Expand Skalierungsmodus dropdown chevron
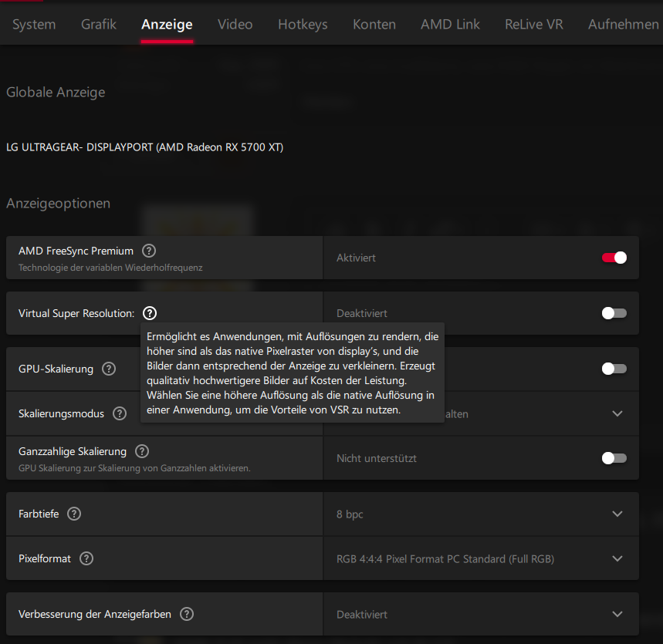The height and width of the screenshot is (644, 663). click(x=617, y=413)
